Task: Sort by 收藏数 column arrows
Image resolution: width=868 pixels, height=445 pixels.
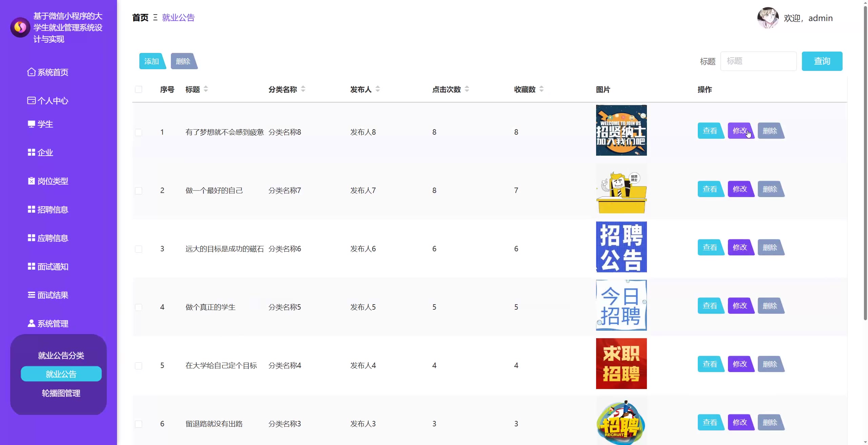Action: tap(541, 89)
